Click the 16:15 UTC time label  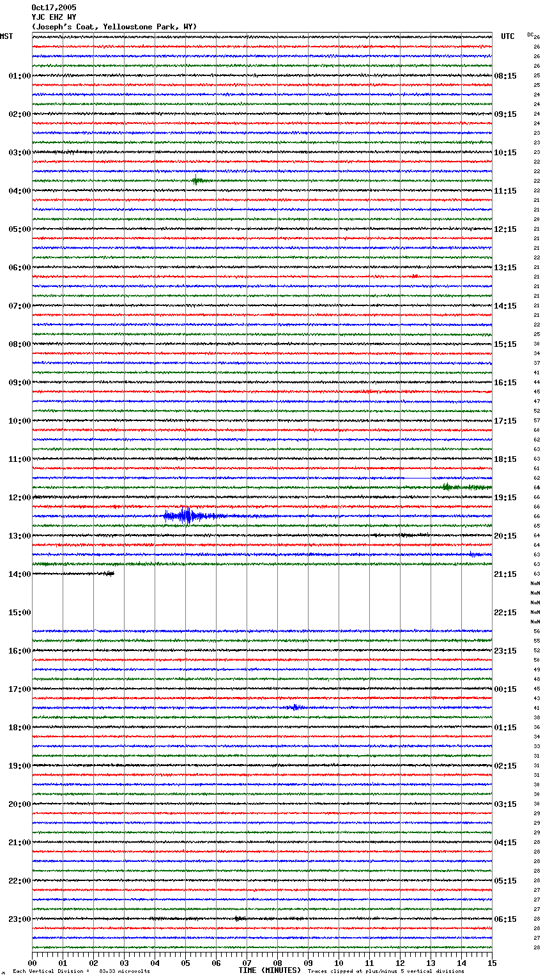tap(505, 383)
